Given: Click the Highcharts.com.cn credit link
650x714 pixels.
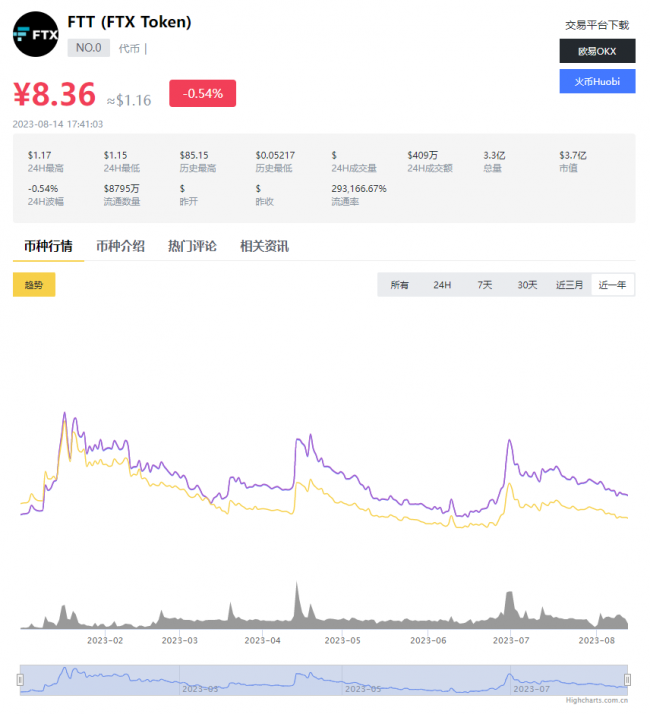Looking at the screenshot, I should pos(597,700).
